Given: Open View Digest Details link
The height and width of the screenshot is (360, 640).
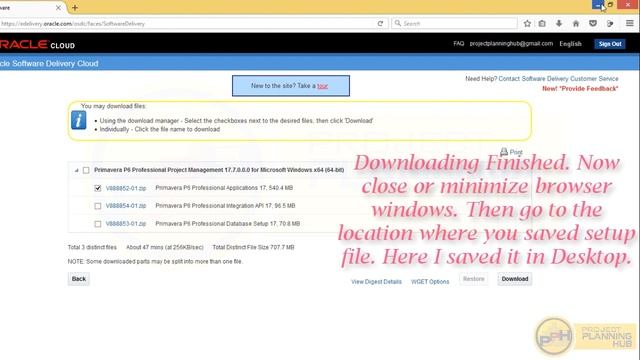Looking at the screenshot, I should pos(376,282).
